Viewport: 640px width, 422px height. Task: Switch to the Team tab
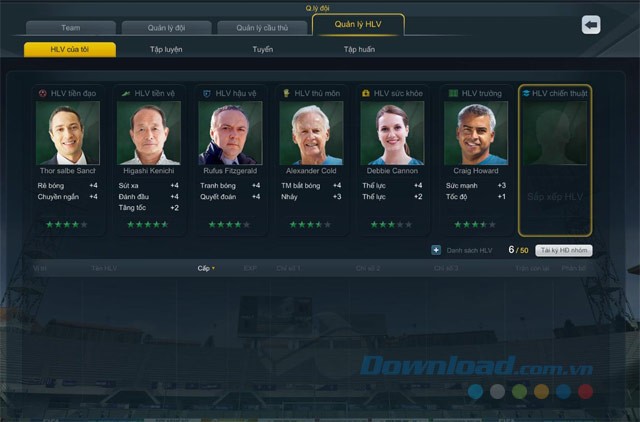[71, 28]
